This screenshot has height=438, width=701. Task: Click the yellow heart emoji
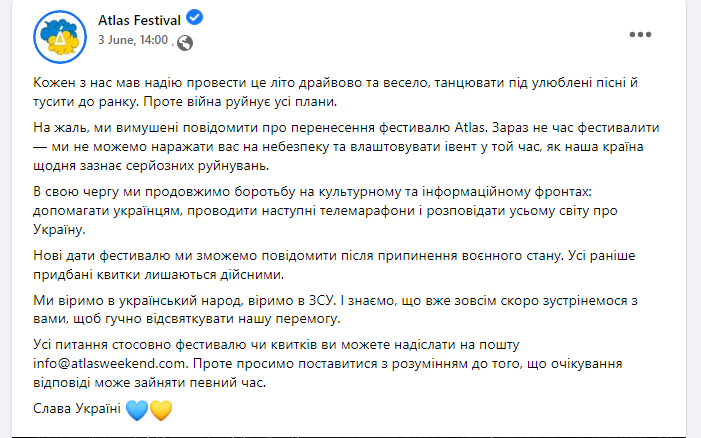[x=161, y=410]
